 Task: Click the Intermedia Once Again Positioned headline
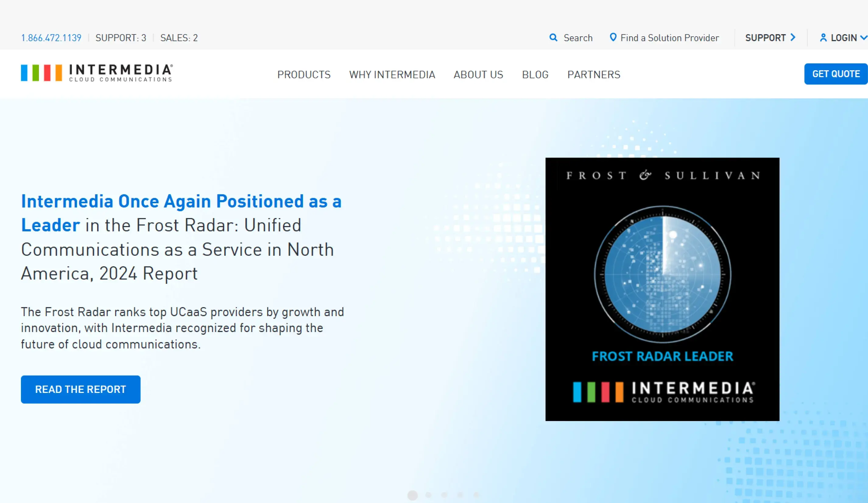tap(181, 237)
